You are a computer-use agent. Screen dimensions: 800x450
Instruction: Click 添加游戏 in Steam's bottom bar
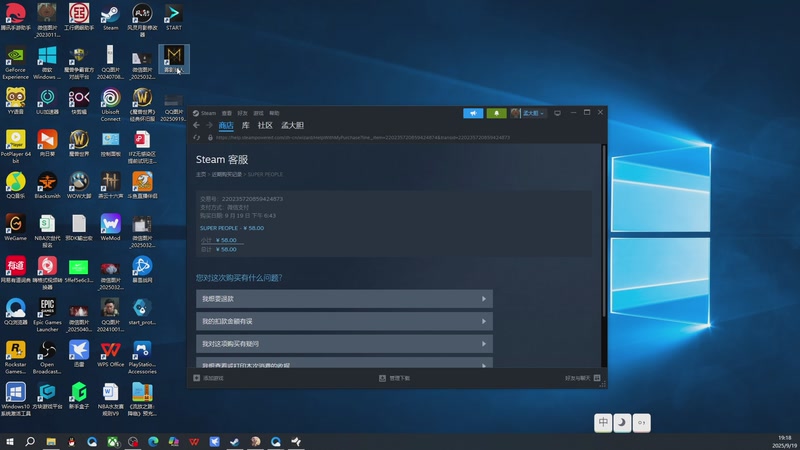(x=208, y=378)
